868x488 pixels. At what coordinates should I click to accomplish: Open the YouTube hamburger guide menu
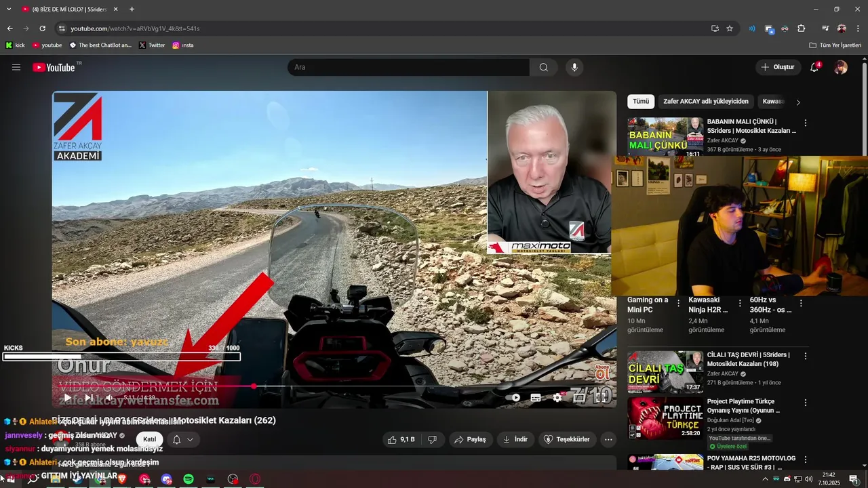[x=16, y=67]
